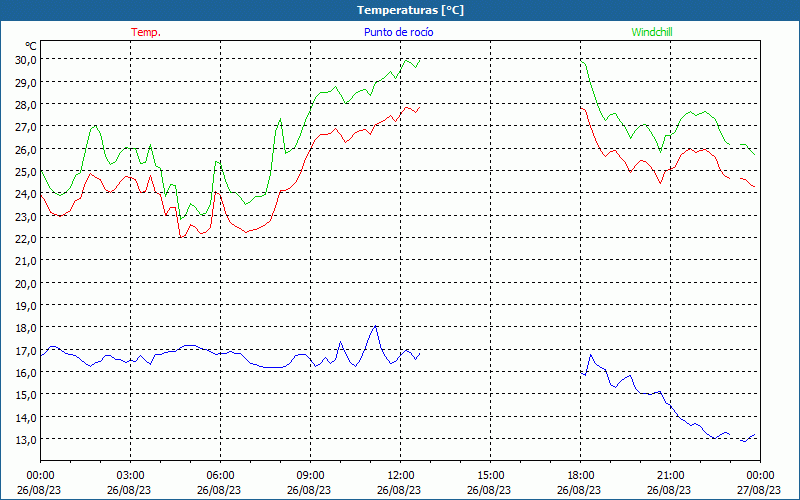Click the 28,0 y-axis value
Viewport: 800px width, 500px height.
click(x=26, y=105)
